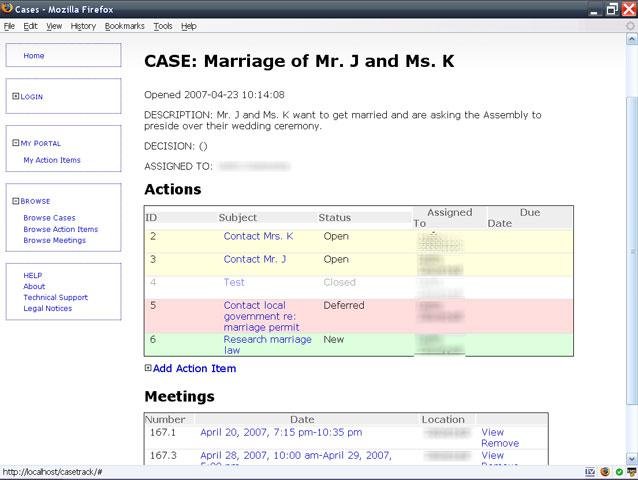The width and height of the screenshot is (638, 480).
Task: Click the Subject column header
Action: click(238, 218)
